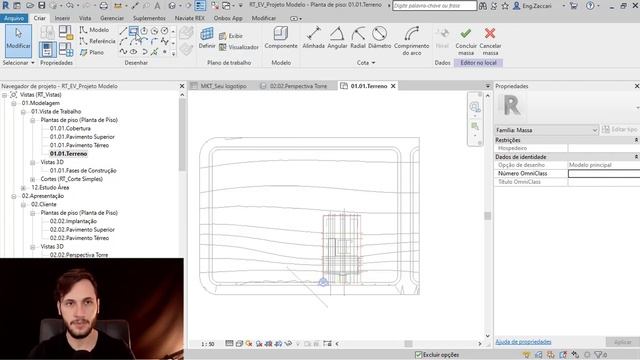Click the Exibir work plane icon
Image resolution: width=640 pixels, height=360 pixels.
231,36
